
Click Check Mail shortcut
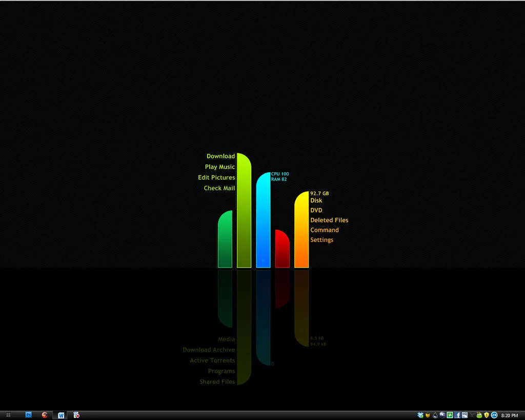219,188
